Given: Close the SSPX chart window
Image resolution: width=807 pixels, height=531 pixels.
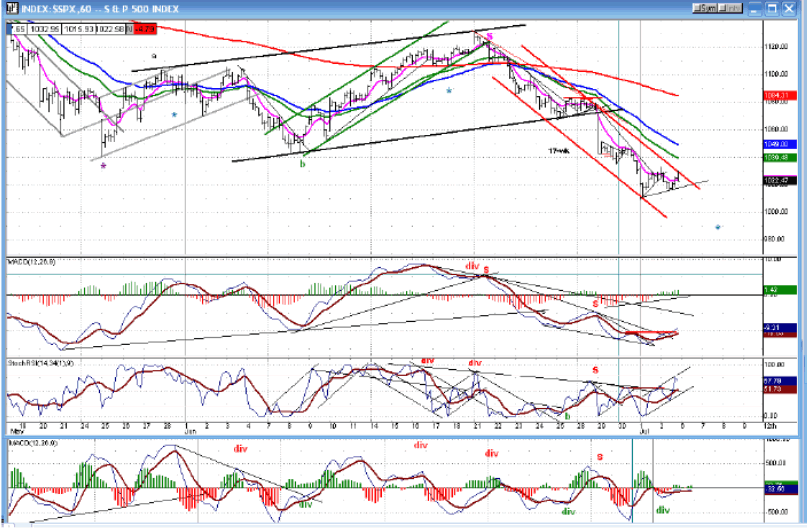Looking at the screenshot, I should point(789,8).
